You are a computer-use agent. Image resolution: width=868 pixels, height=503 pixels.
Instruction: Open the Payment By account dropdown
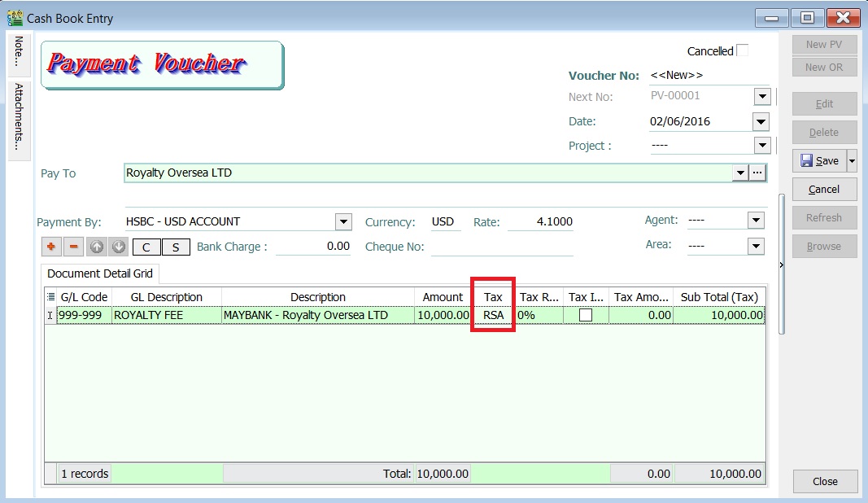pyautogui.click(x=342, y=221)
